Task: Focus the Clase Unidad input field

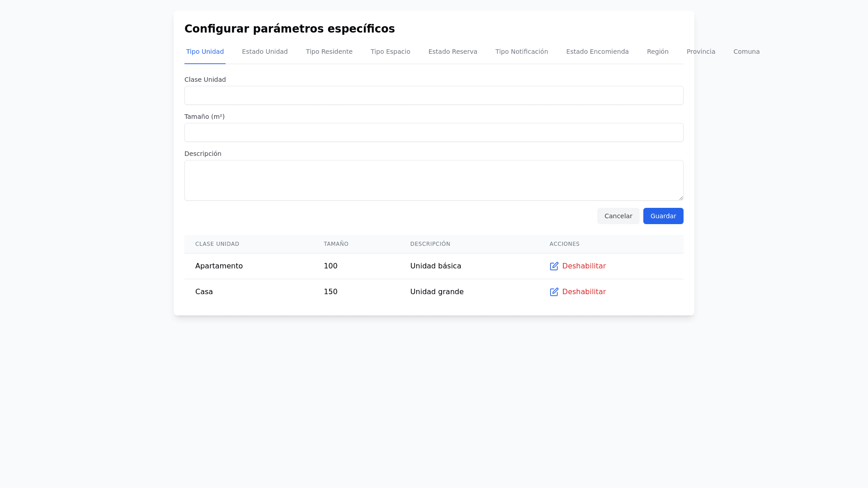Action: click(x=434, y=95)
